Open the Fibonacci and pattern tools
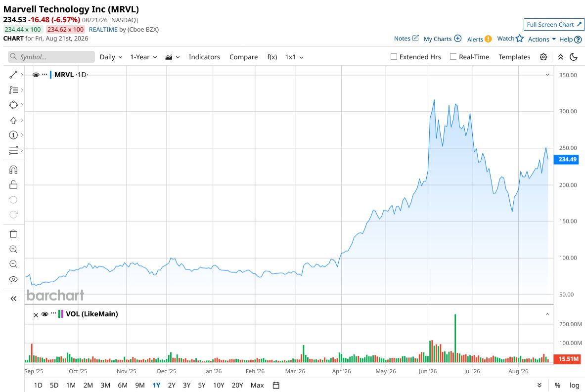The image size is (585, 392). (x=13, y=90)
